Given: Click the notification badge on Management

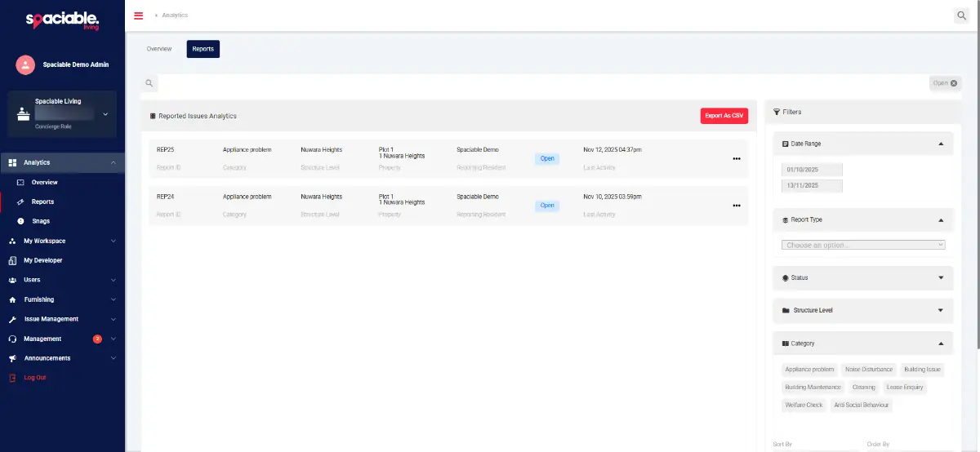Looking at the screenshot, I should (97, 339).
